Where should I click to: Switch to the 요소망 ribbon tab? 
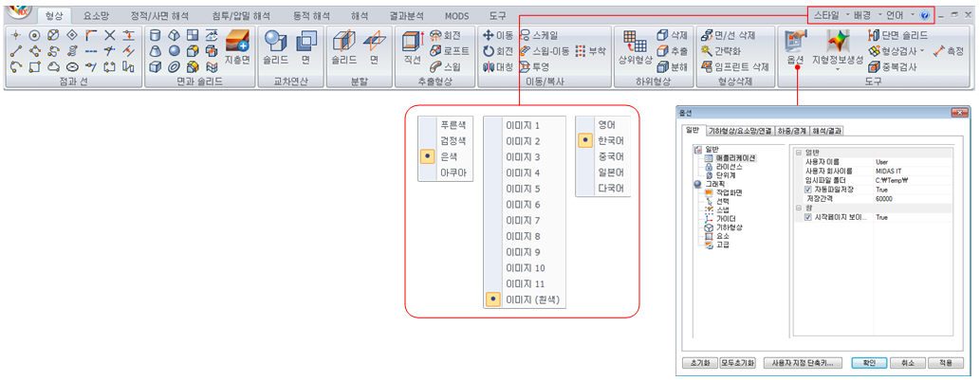96,15
